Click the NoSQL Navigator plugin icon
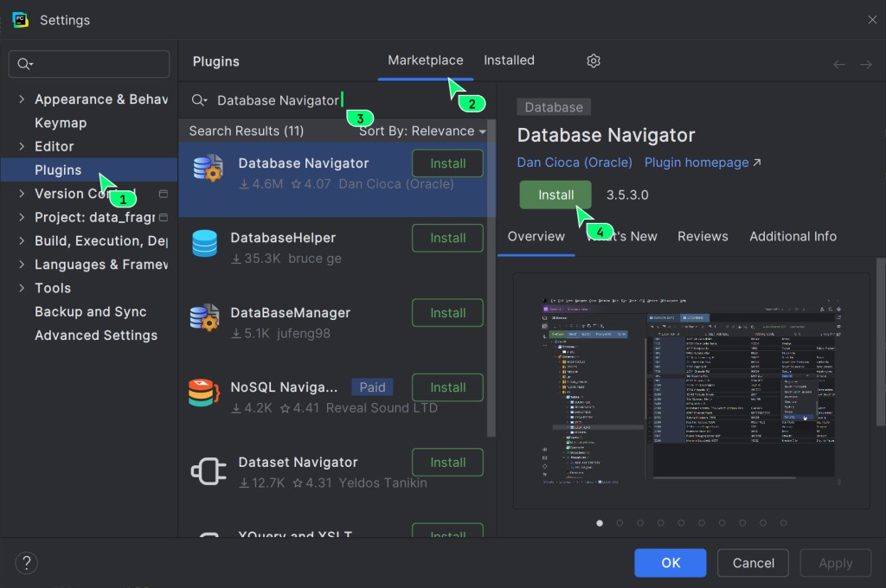 (x=205, y=394)
